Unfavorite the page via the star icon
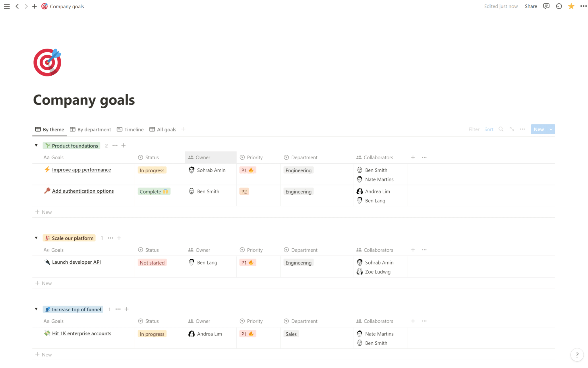The image size is (588, 368). click(571, 6)
